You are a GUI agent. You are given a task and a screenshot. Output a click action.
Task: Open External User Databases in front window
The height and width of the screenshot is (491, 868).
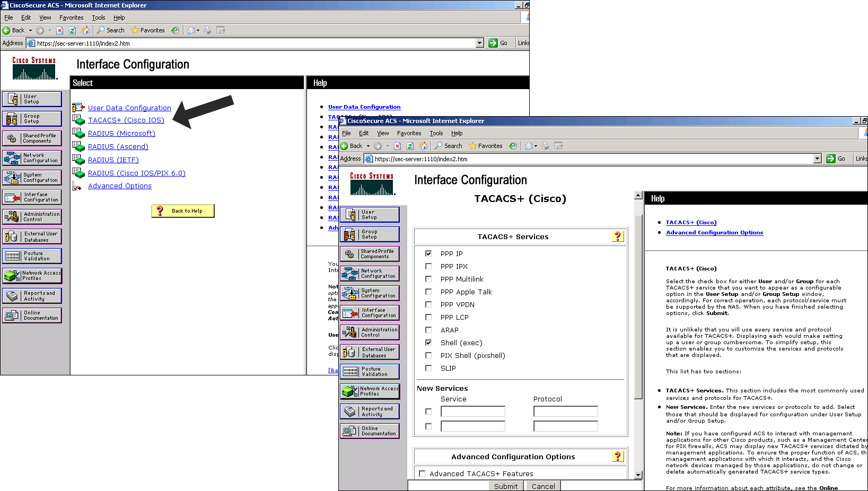(x=370, y=352)
